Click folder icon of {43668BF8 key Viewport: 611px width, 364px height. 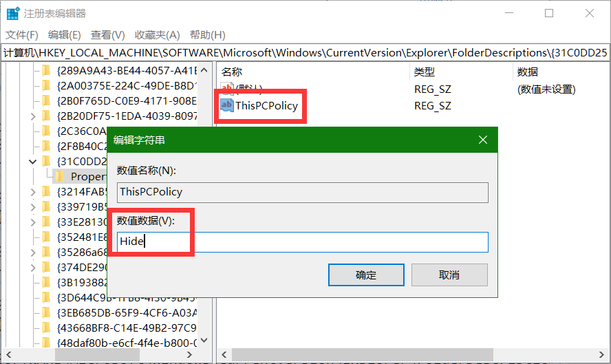point(46,328)
